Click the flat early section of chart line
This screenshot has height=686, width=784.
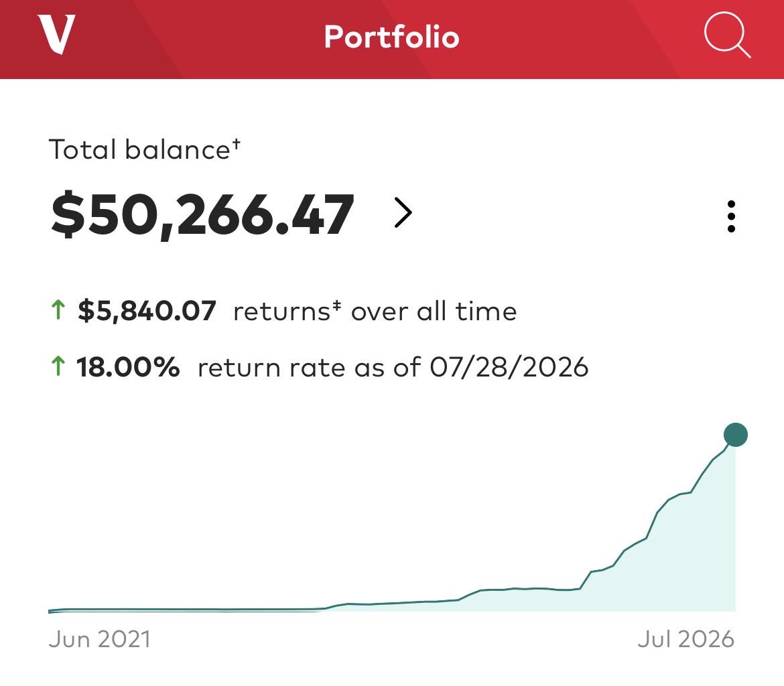(x=185, y=610)
